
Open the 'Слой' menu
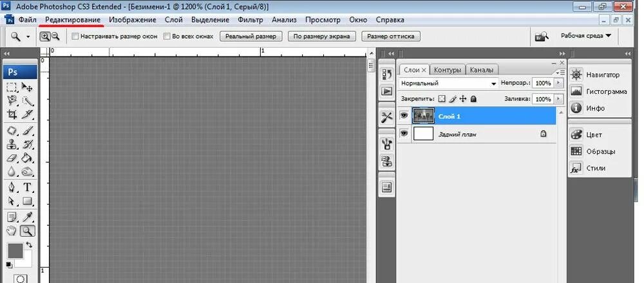tap(174, 20)
